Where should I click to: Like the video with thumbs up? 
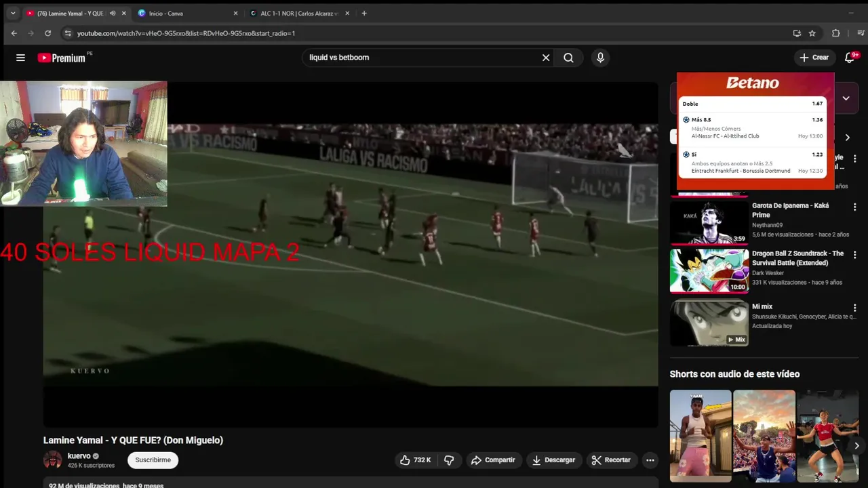[414, 460]
